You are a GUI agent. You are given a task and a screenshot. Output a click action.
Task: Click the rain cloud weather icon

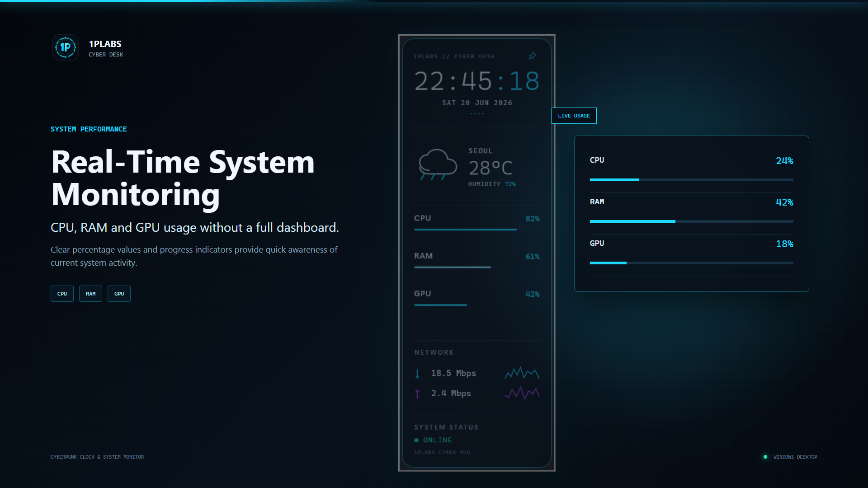coord(438,165)
